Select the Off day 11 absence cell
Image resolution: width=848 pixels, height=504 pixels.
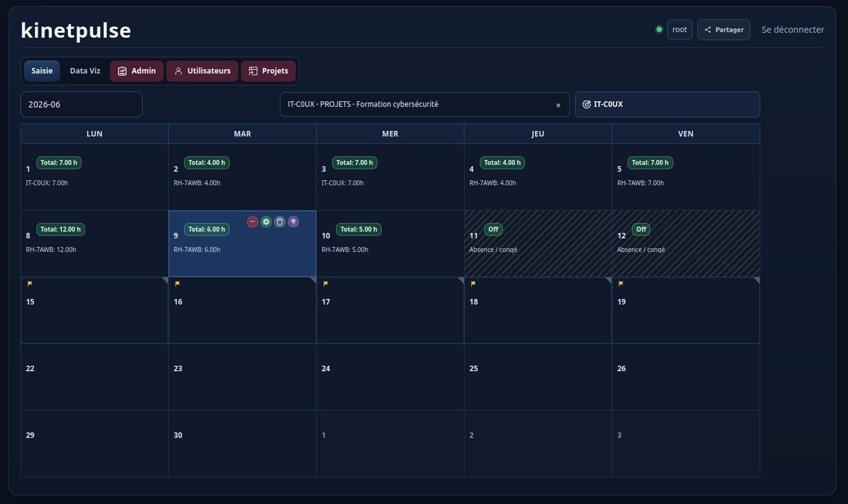(538, 243)
